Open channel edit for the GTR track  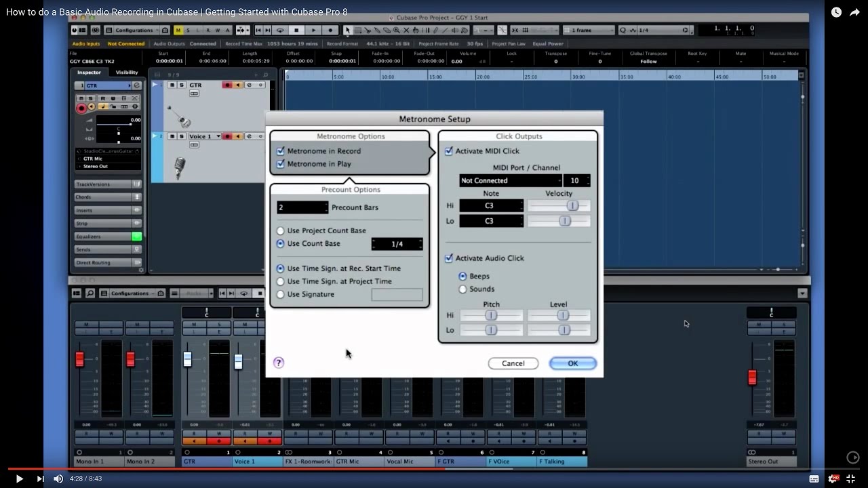tap(250, 85)
